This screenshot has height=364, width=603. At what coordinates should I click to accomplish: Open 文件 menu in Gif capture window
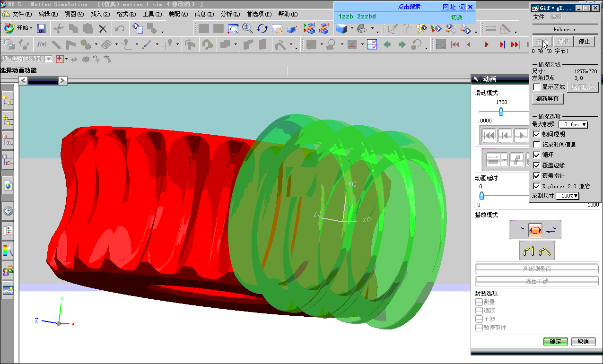pyautogui.click(x=539, y=17)
